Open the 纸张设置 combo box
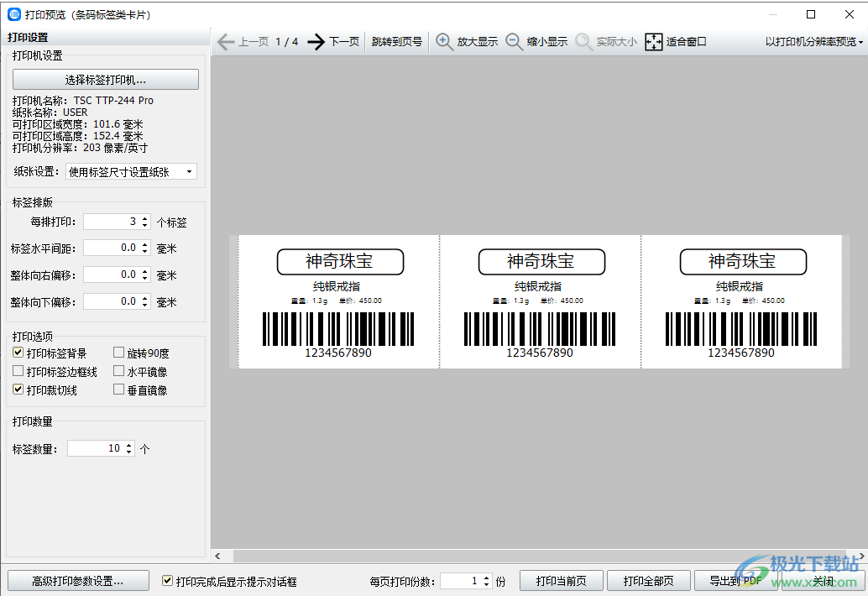 coord(131,172)
